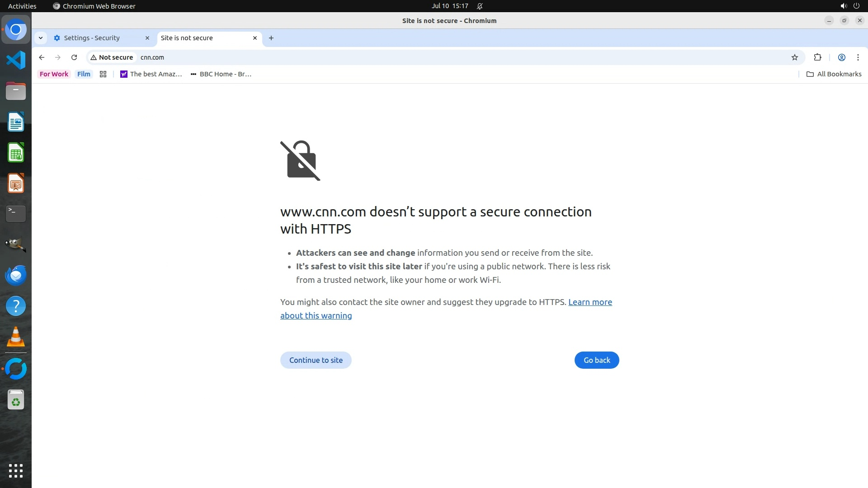The image size is (868, 488).
Task: Open the profile avatar icon
Action: tap(841, 57)
